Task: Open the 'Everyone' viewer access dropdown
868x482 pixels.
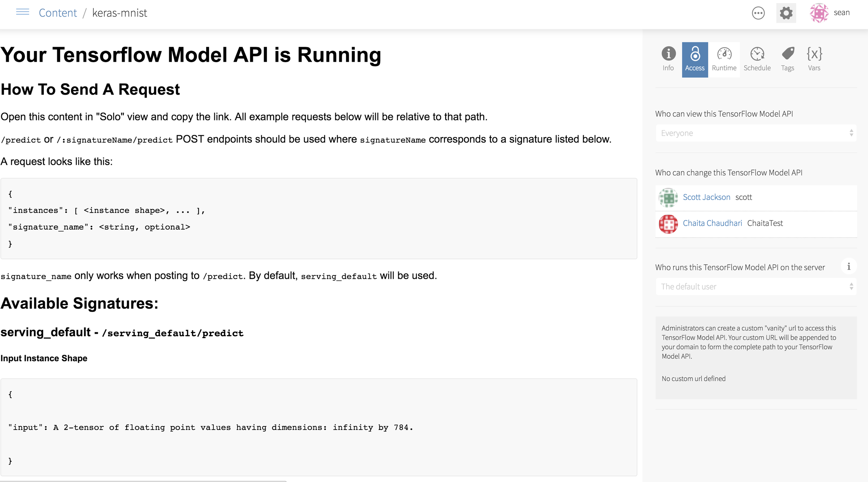Action: click(756, 133)
